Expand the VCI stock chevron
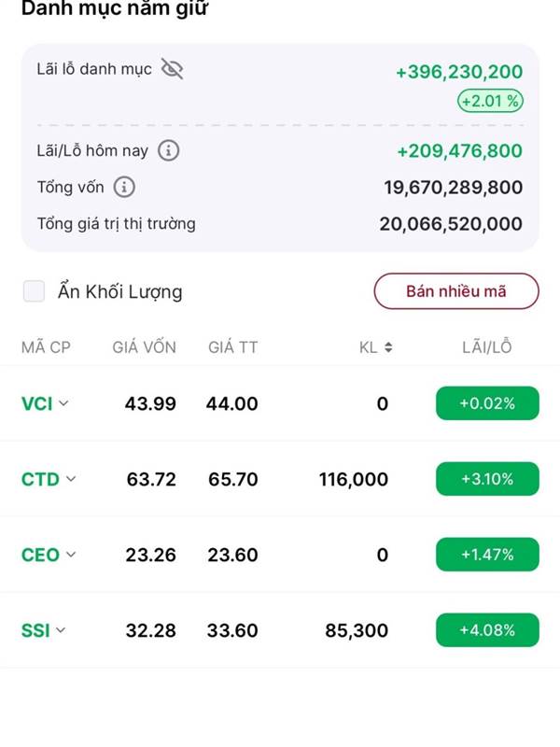Image resolution: width=560 pixels, height=747 pixels. pos(63,403)
